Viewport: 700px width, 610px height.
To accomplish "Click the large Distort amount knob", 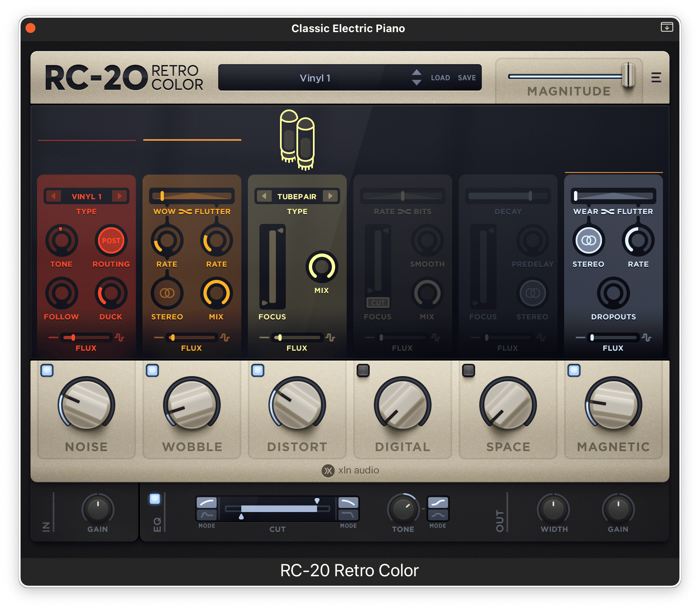I will (297, 405).
